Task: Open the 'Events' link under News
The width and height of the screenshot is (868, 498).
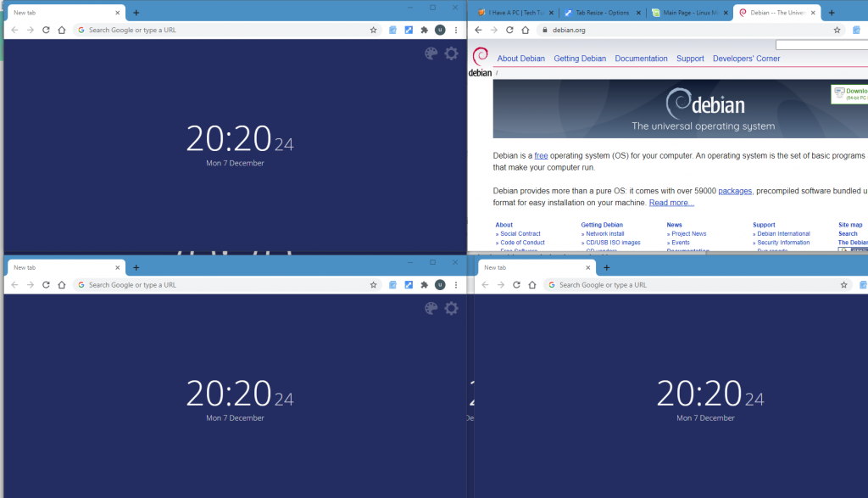Action: (681, 243)
